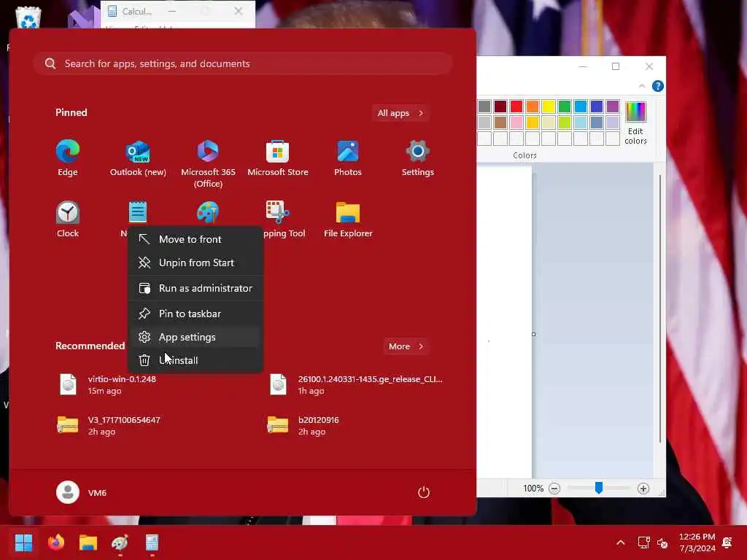Switch to Calculator via taskbar icon
Image resolution: width=747 pixels, height=560 pixels.
152,542
